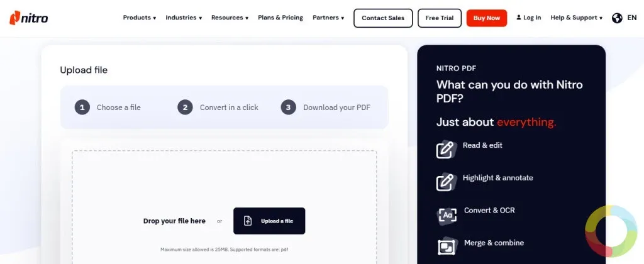This screenshot has width=644, height=264.
Task: Click the Drop your file here text
Action: click(174, 221)
